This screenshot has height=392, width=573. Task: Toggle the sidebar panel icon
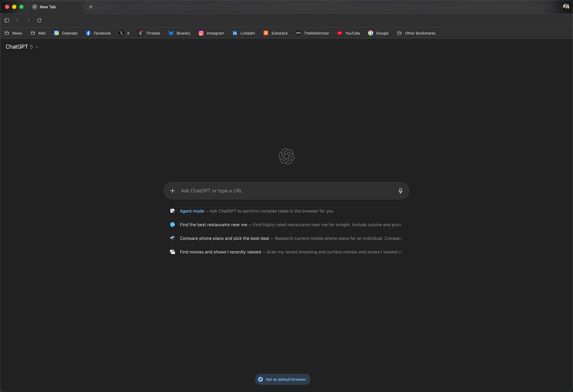point(7,20)
